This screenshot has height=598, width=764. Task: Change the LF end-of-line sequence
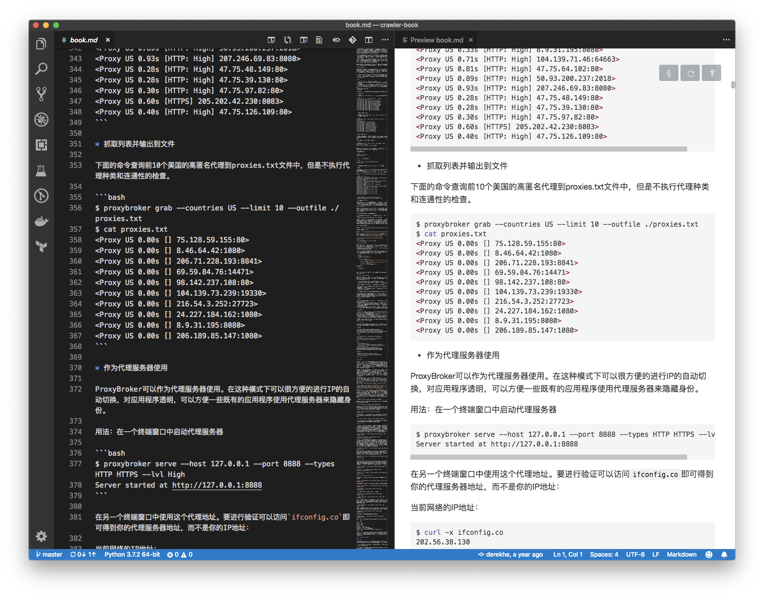point(656,555)
